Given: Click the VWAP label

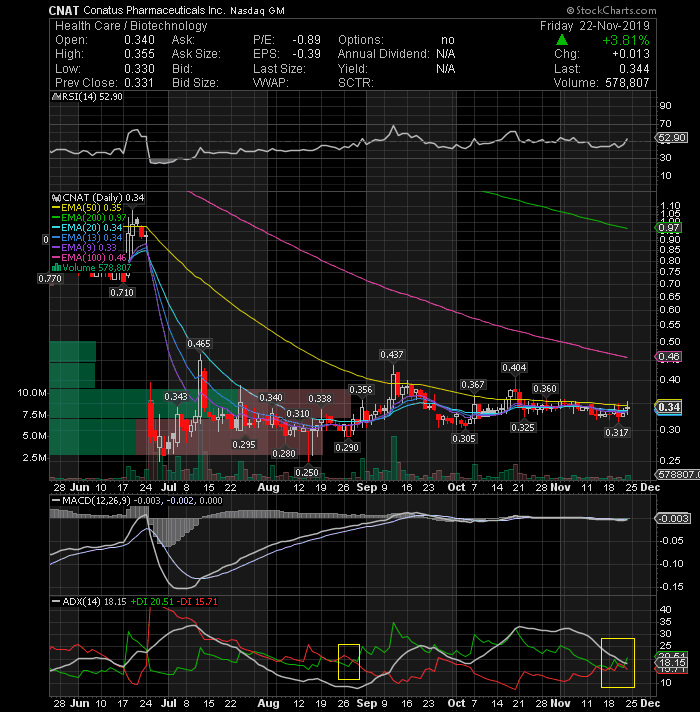Looking at the screenshot, I should (x=271, y=83).
